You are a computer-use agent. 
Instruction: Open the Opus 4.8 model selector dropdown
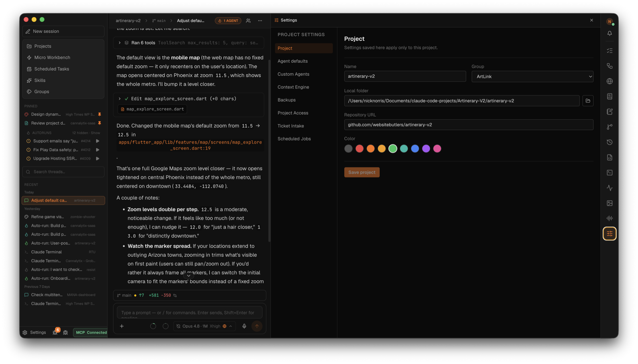204,326
